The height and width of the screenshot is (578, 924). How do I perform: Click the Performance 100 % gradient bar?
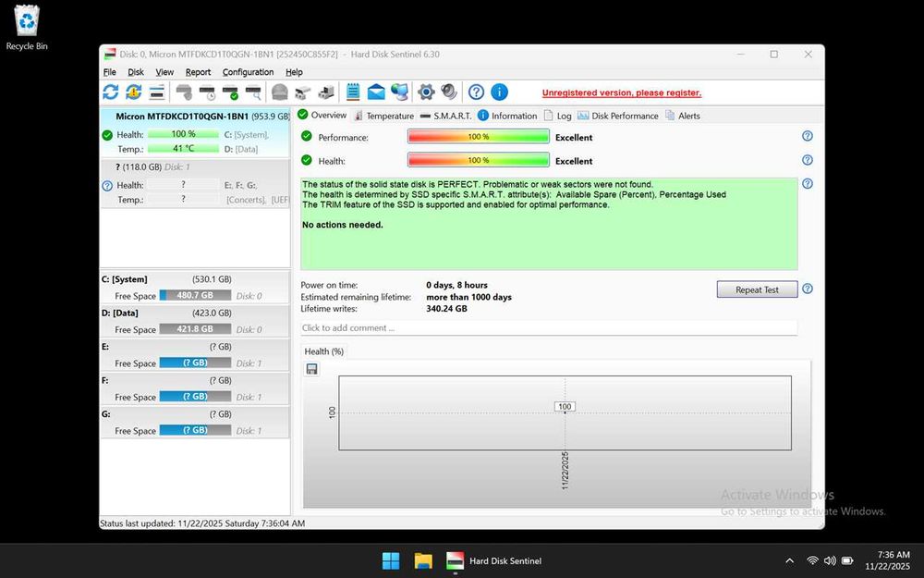click(x=479, y=137)
